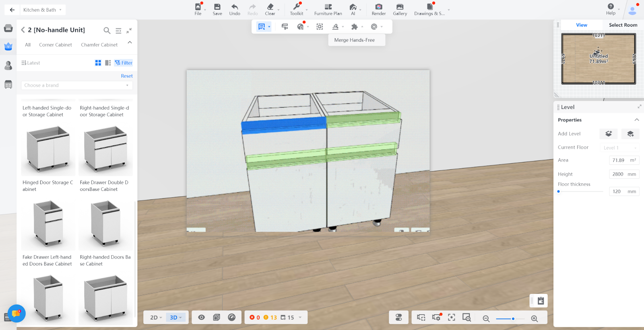Screen dimensions: 644x330
Task: Click the Merge Hands-Free button
Action: click(x=355, y=40)
